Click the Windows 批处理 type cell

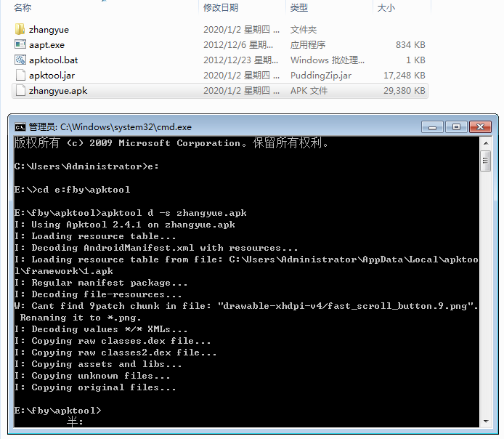(x=328, y=60)
